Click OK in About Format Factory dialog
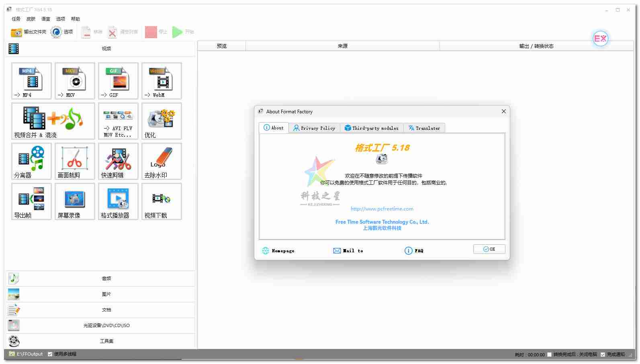Screen dimensions: 640x364 coord(489,249)
